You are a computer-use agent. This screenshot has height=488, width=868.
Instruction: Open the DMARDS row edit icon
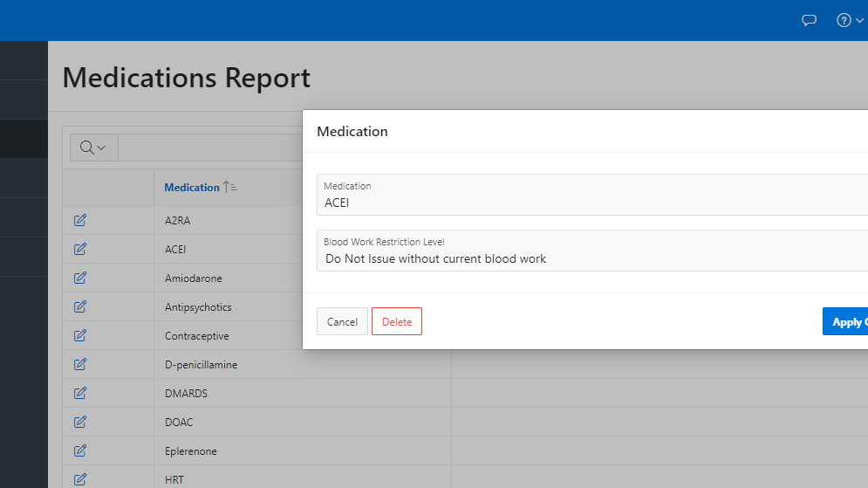click(x=80, y=394)
